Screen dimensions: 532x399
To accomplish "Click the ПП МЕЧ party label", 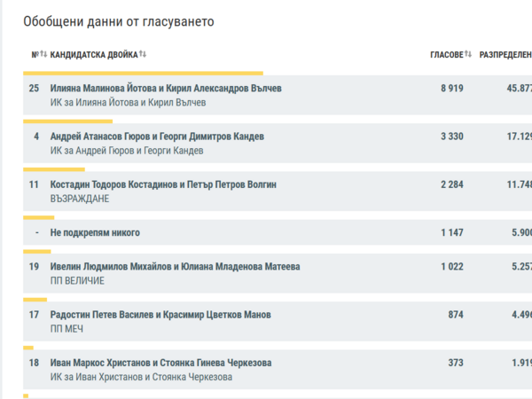I will click(66, 329).
